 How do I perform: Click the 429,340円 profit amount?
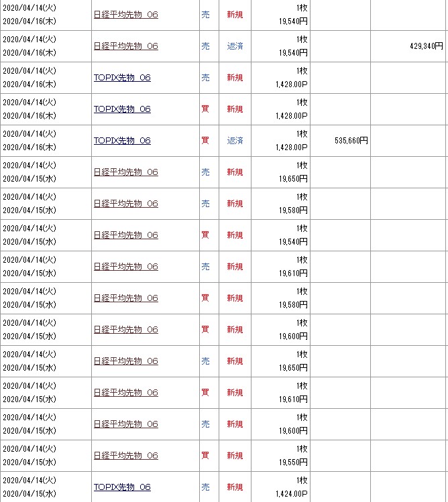pyautogui.click(x=426, y=46)
